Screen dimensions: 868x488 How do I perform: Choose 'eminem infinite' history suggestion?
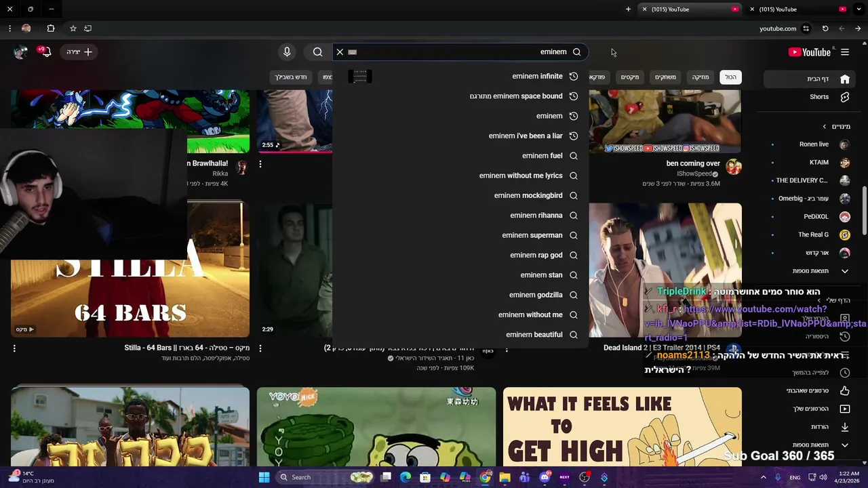460,77
